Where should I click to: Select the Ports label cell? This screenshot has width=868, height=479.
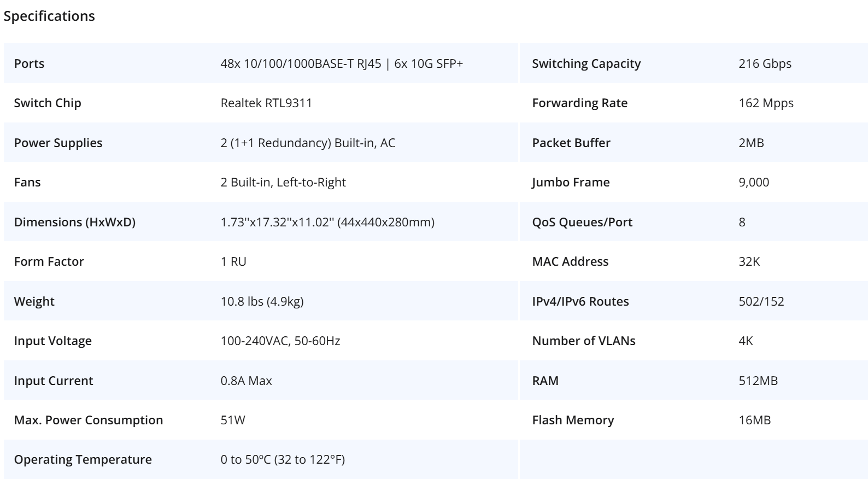[30, 63]
